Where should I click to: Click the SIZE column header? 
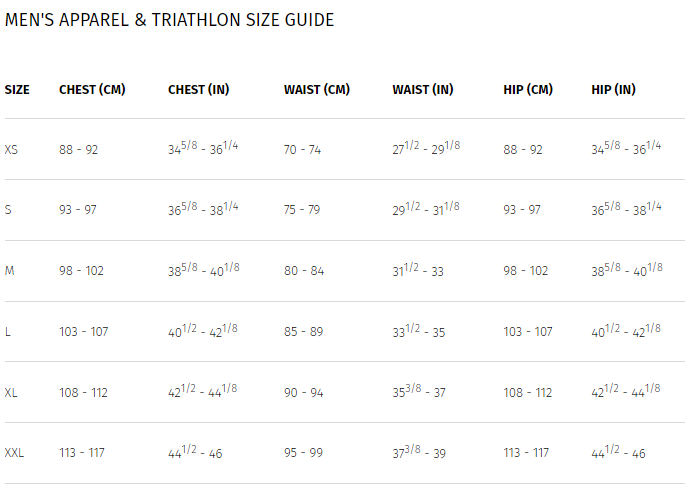click(x=17, y=90)
